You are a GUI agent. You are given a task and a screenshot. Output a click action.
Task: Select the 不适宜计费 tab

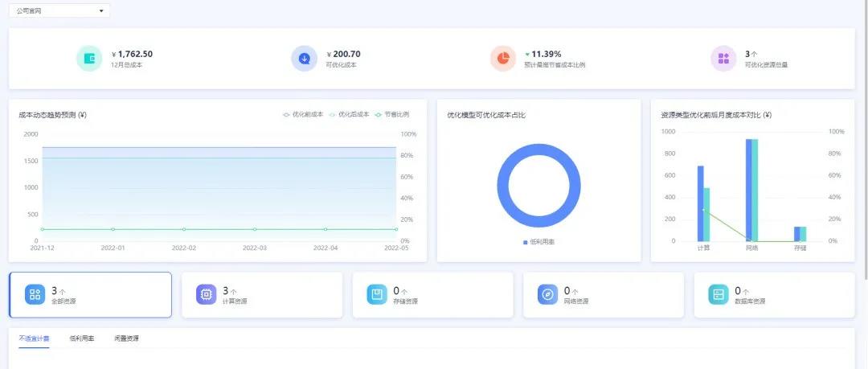pos(34,338)
